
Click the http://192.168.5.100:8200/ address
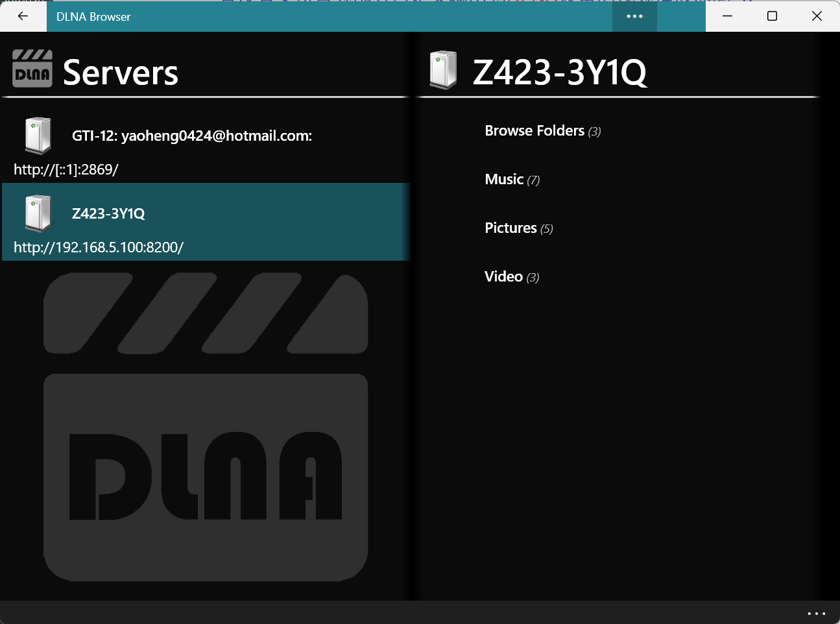tap(99, 247)
